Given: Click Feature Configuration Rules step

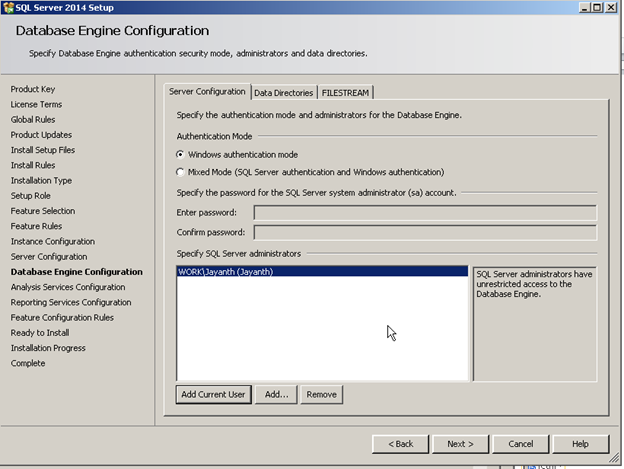Looking at the screenshot, I should 62,317.
